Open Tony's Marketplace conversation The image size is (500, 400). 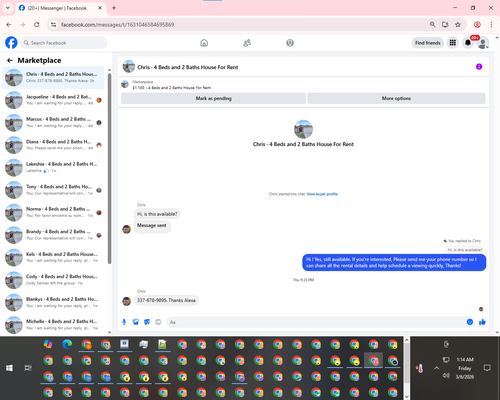coord(53,190)
